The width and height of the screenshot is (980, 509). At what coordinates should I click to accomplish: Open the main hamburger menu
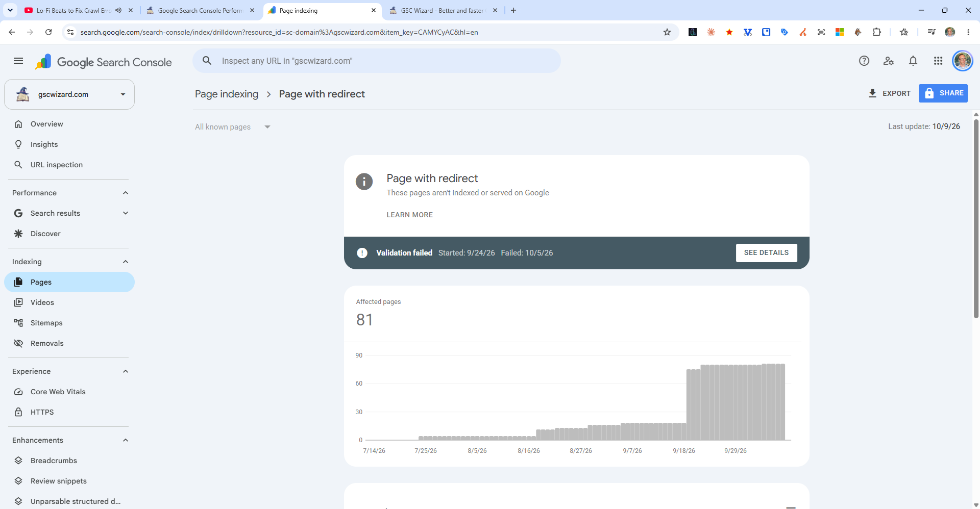coord(18,61)
